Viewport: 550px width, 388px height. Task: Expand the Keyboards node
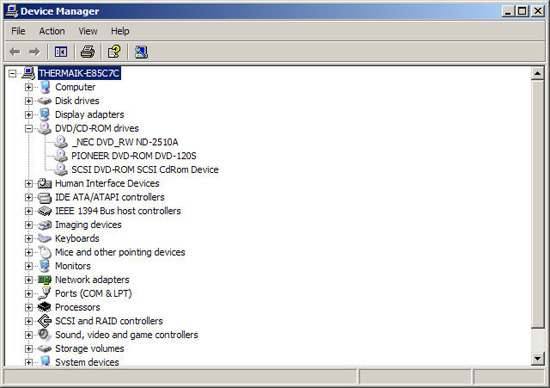29,239
